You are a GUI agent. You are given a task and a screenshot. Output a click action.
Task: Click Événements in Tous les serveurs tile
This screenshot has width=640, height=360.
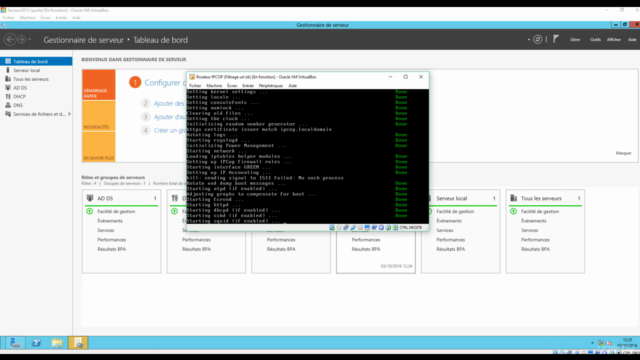[533, 221]
